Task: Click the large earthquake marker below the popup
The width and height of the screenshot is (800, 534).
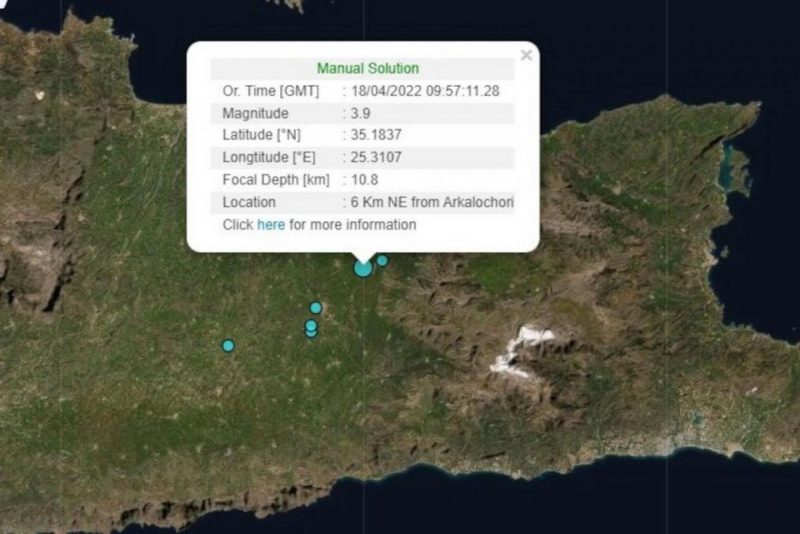Action: pyautogui.click(x=363, y=268)
